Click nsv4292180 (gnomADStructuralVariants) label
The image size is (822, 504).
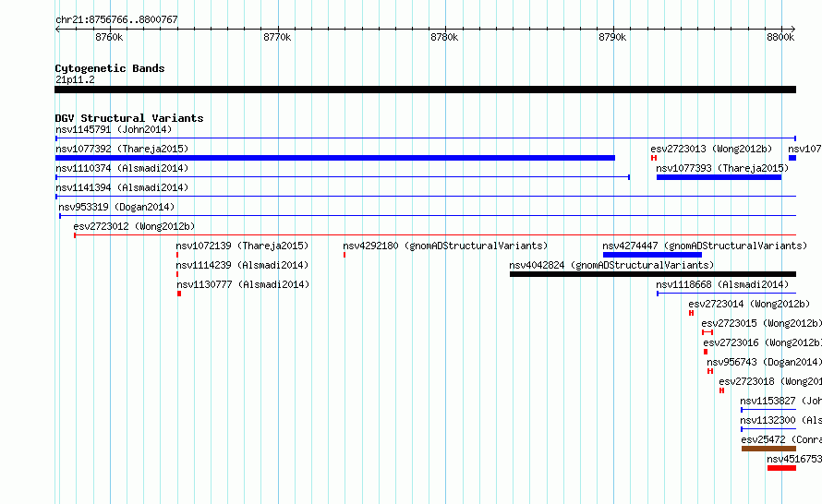click(x=445, y=246)
